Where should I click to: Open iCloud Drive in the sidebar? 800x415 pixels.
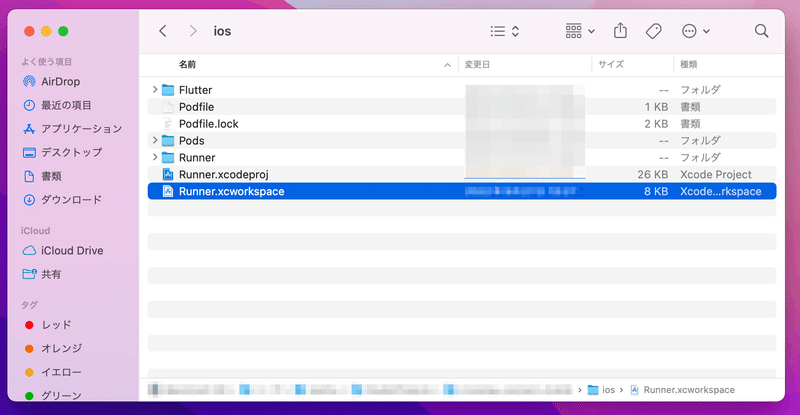tap(63, 251)
